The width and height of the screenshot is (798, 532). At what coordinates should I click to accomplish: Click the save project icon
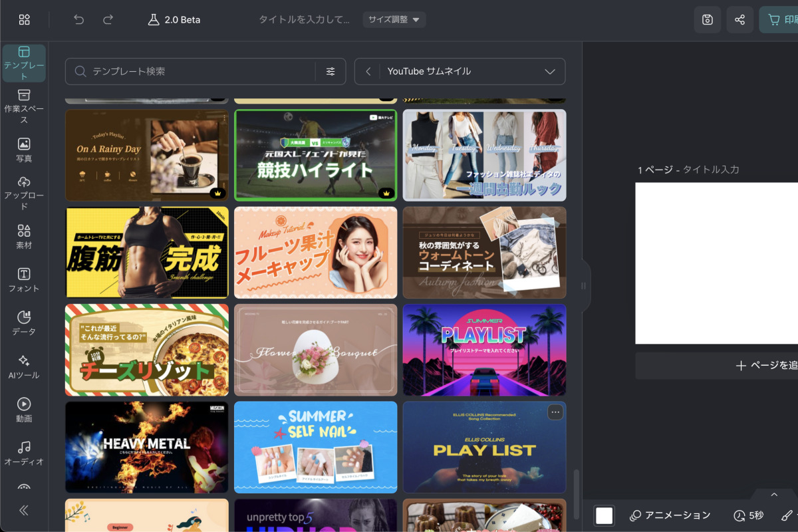coord(707,19)
